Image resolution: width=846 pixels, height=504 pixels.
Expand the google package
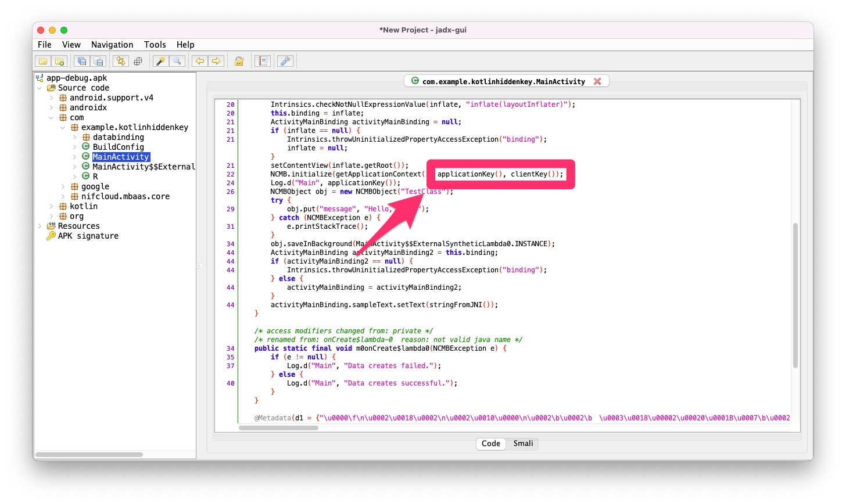pos(63,187)
